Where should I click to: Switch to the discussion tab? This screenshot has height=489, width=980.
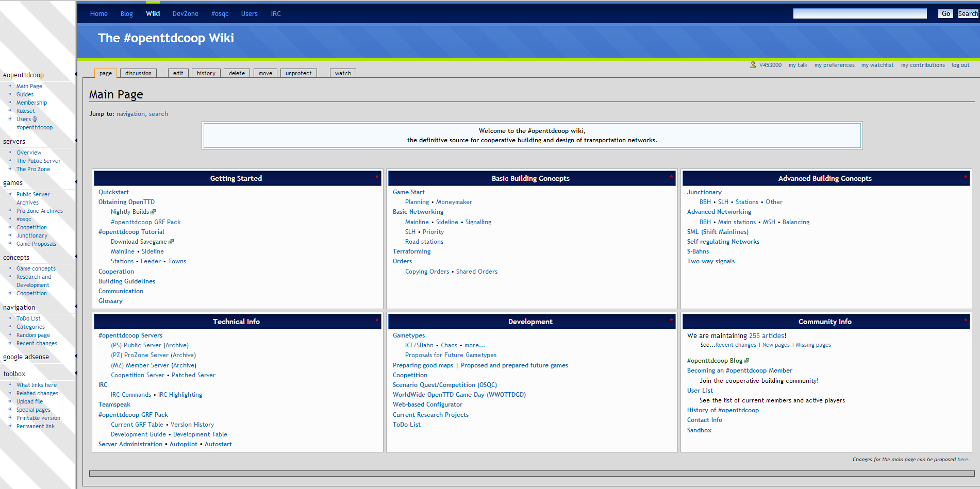click(x=138, y=73)
